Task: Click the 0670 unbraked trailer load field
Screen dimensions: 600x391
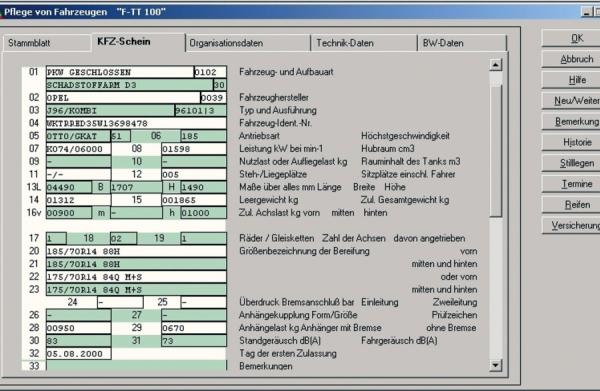Action: (194, 328)
